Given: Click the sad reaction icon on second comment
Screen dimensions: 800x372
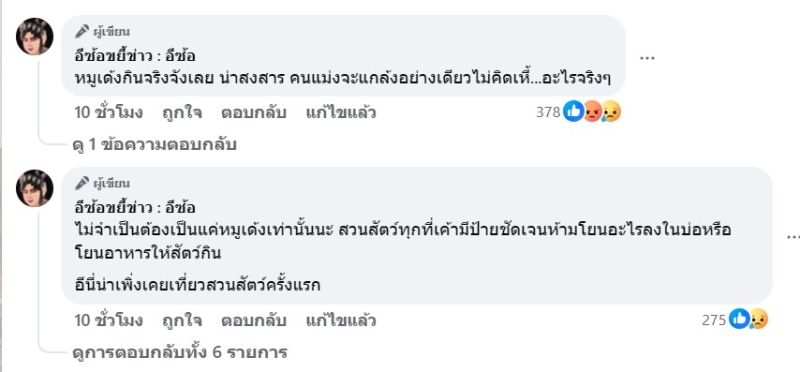Looking at the screenshot, I should coord(759,319).
